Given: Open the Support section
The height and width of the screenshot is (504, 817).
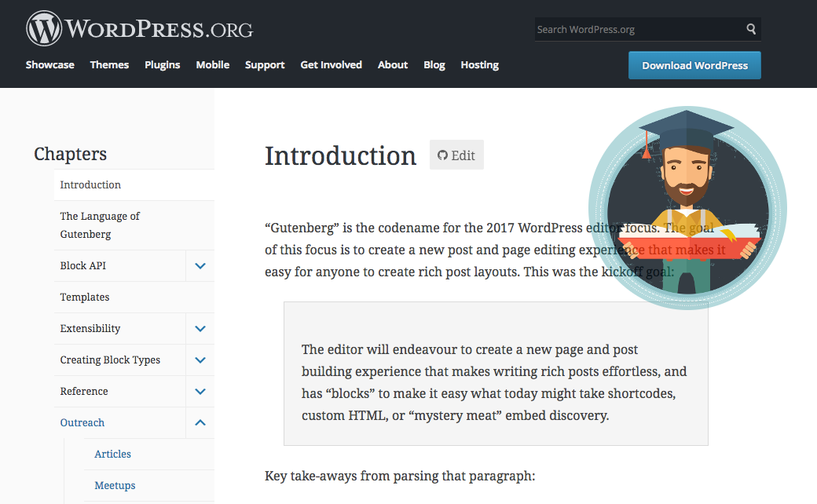Looking at the screenshot, I should (x=265, y=65).
